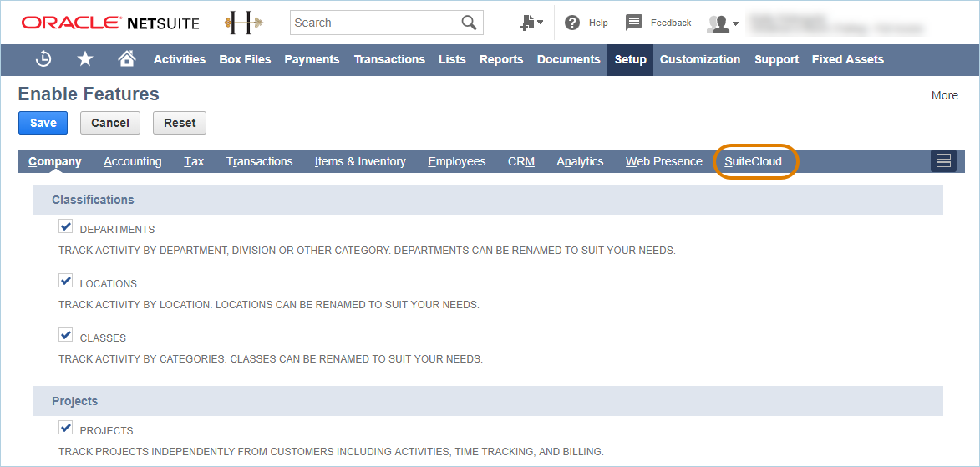Viewport: 980px width, 467px height.
Task: Click the Enable Features page title
Action: pyautogui.click(x=89, y=94)
